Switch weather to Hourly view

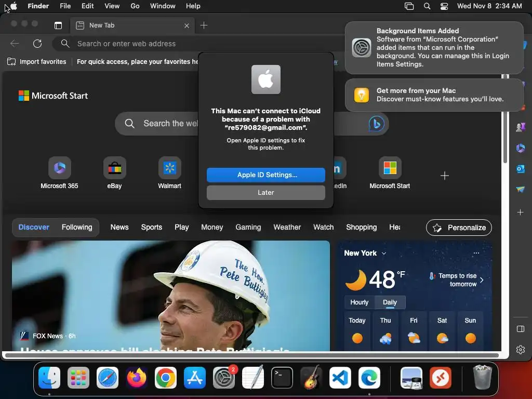pos(360,302)
